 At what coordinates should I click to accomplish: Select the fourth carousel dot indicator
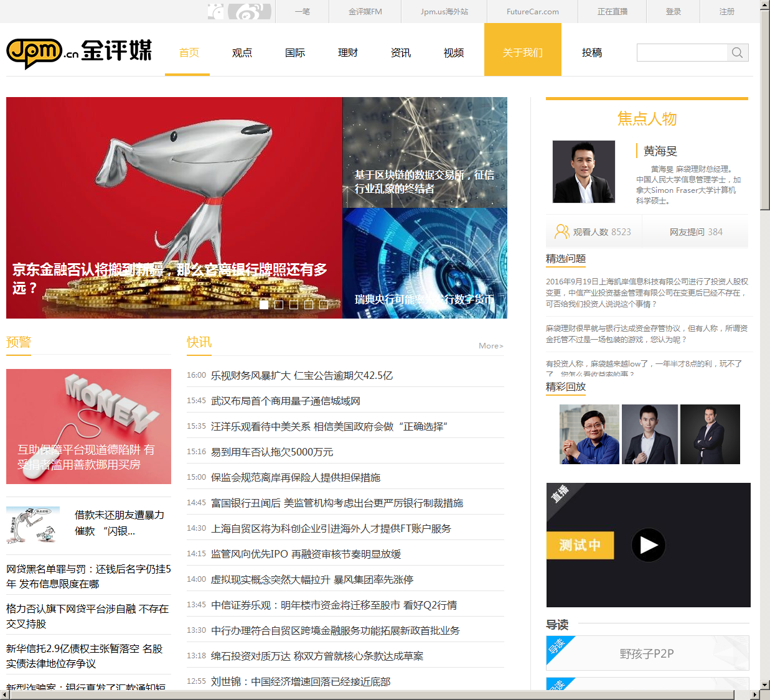(x=309, y=304)
